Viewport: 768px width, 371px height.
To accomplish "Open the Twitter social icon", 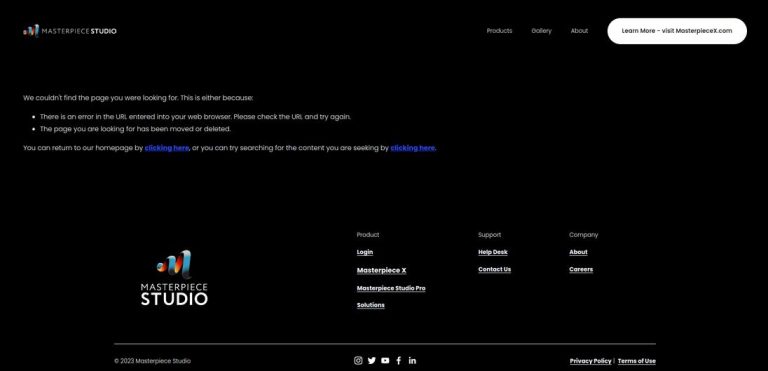I will pyautogui.click(x=372, y=360).
